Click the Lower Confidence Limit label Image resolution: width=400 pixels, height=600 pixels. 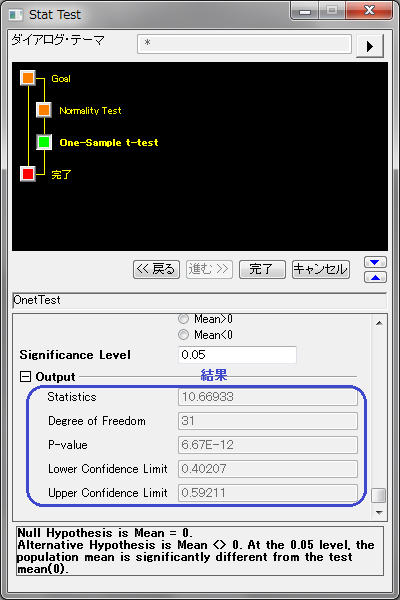[108, 469]
